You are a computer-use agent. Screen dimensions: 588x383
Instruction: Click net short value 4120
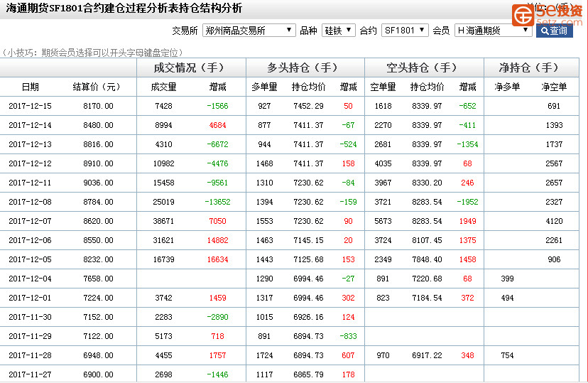point(554,221)
